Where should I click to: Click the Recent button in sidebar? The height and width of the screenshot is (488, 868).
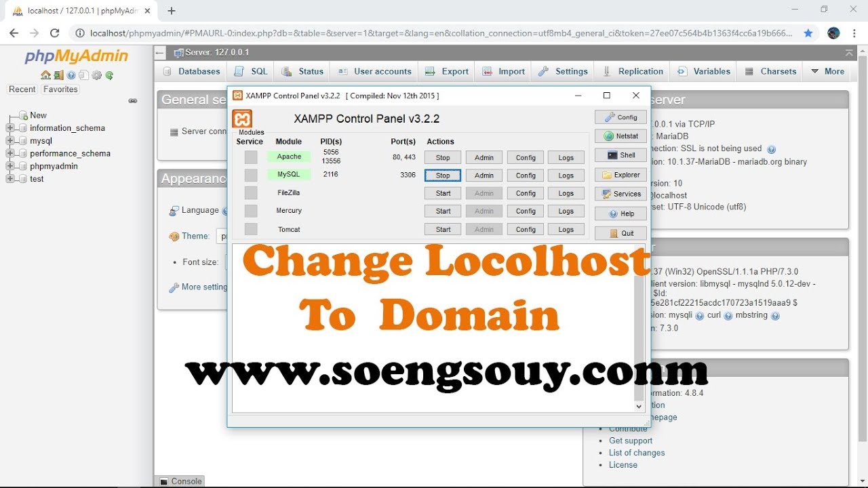click(22, 89)
